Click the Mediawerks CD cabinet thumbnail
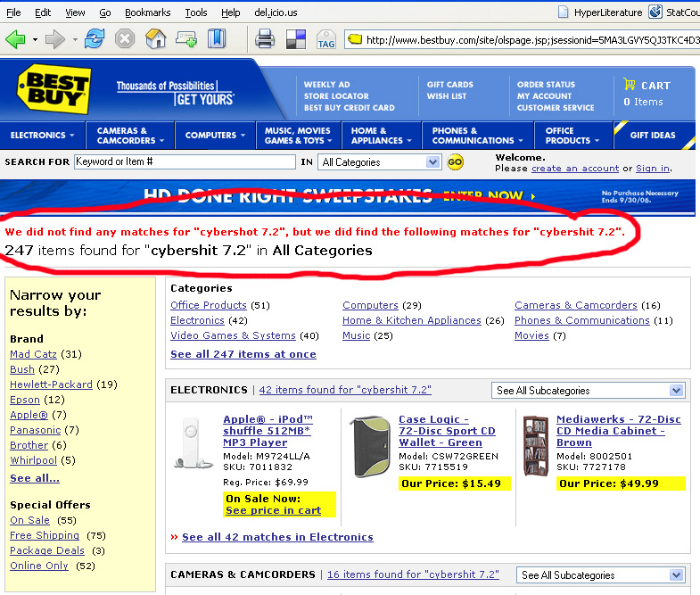This screenshot has height=595, width=700. 536,446
